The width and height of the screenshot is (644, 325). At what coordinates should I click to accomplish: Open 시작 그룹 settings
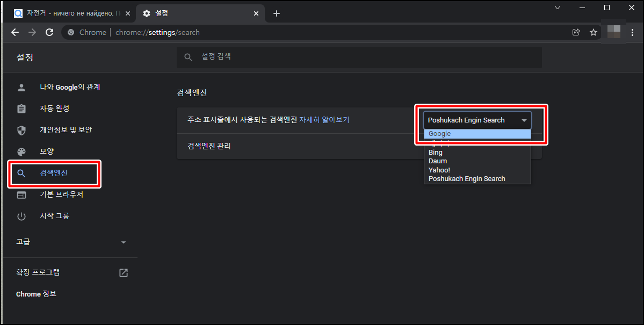(54, 216)
